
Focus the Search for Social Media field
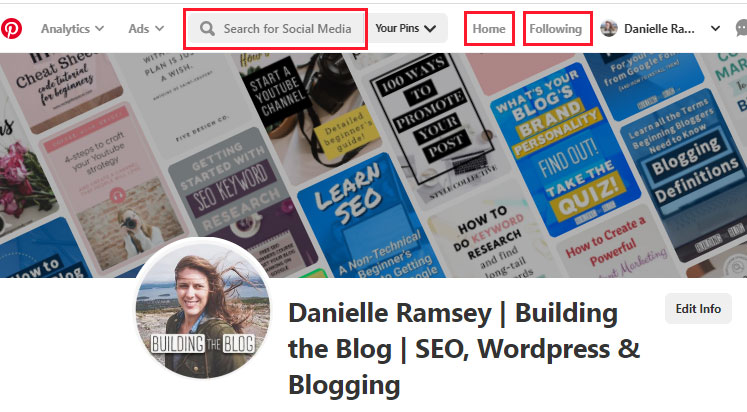click(275, 29)
